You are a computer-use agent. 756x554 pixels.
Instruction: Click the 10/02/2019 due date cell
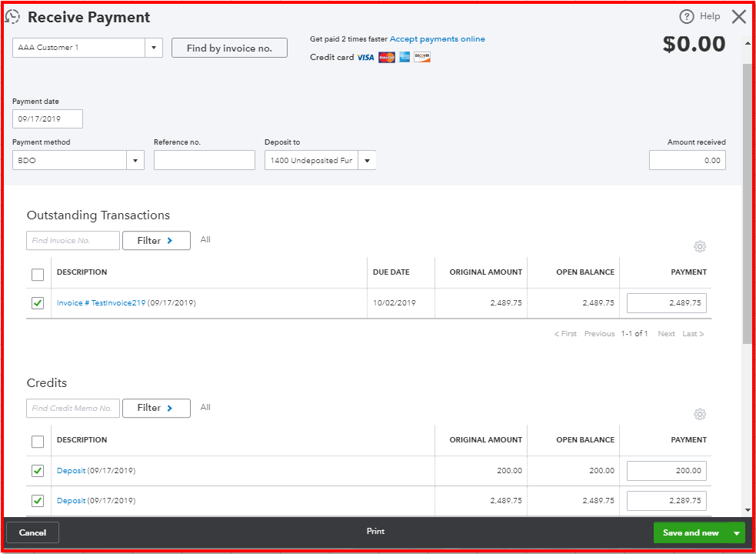tap(394, 303)
